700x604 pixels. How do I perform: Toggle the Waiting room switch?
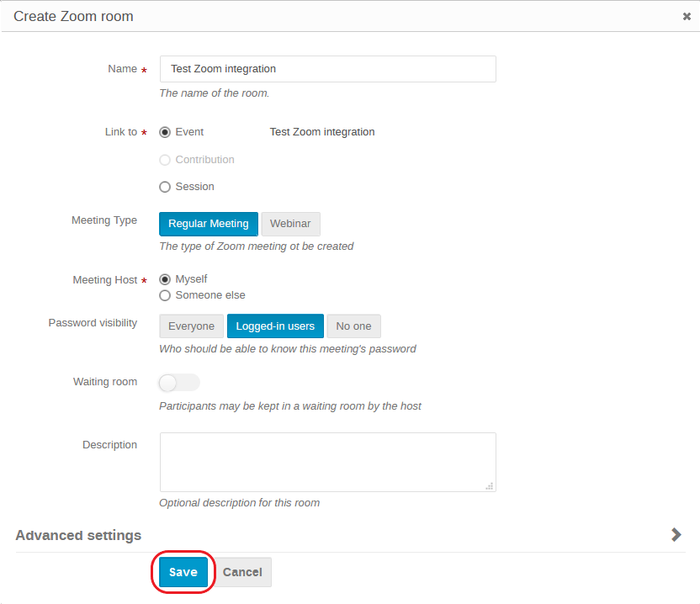point(179,383)
